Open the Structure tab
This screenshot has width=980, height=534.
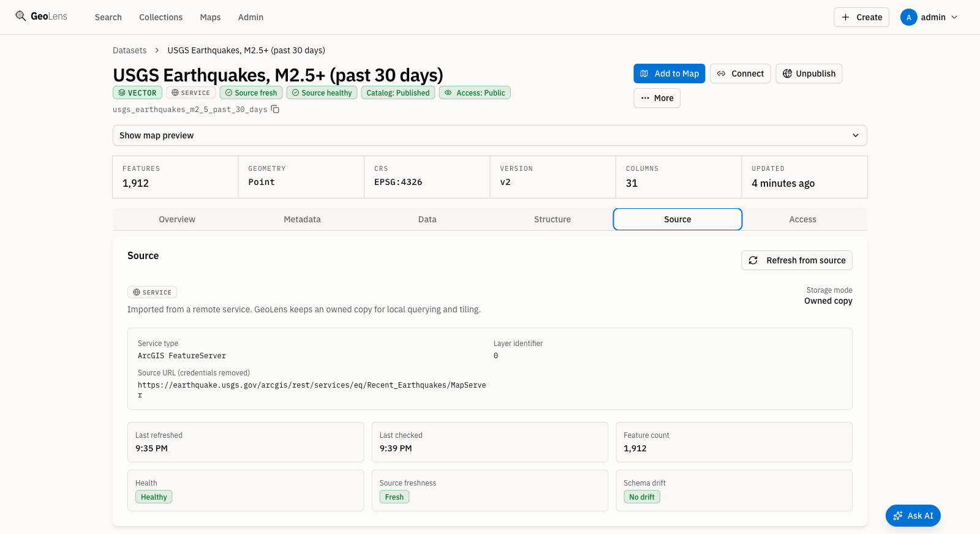pos(552,219)
